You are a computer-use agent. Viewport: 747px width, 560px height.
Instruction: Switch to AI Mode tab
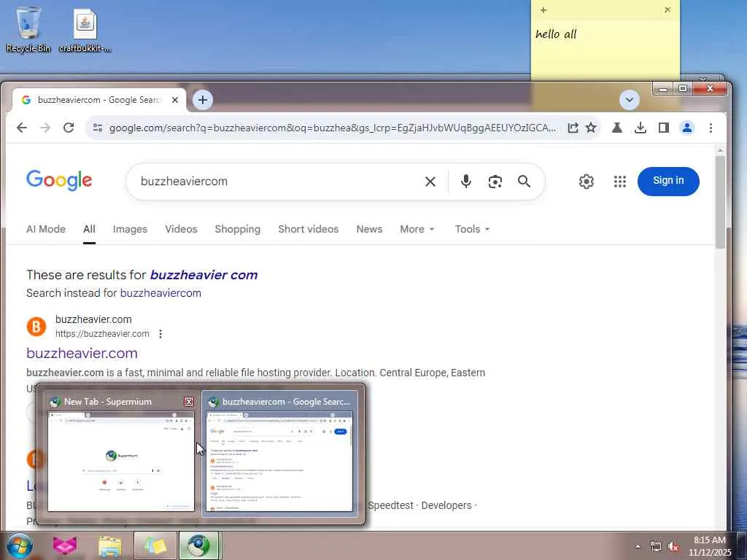pyautogui.click(x=46, y=229)
